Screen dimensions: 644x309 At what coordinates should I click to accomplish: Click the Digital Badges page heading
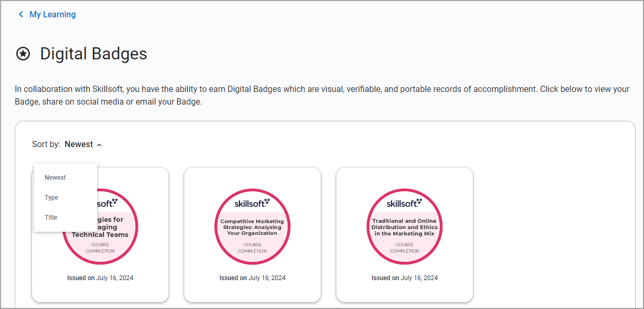(x=93, y=54)
